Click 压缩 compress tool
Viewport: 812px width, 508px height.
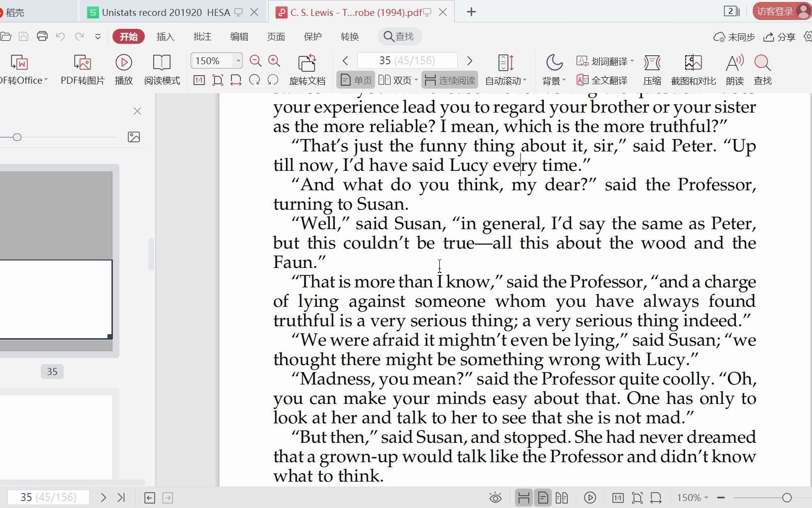tap(652, 70)
